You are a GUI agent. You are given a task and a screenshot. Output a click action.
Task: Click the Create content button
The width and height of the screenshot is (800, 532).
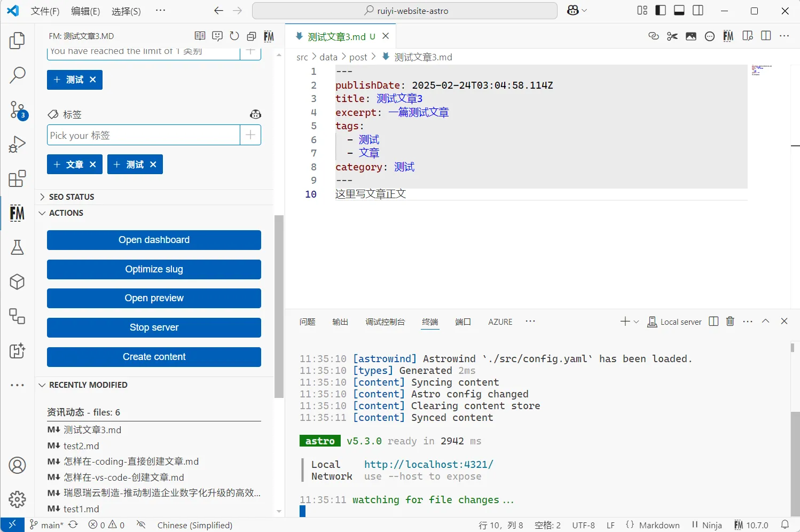pyautogui.click(x=154, y=357)
